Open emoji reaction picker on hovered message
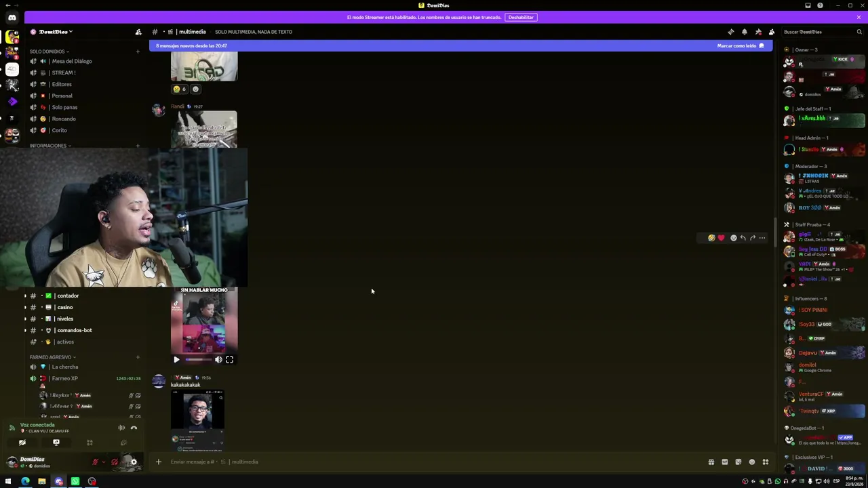The width and height of the screenshot is (868, 488). (733, 238)
